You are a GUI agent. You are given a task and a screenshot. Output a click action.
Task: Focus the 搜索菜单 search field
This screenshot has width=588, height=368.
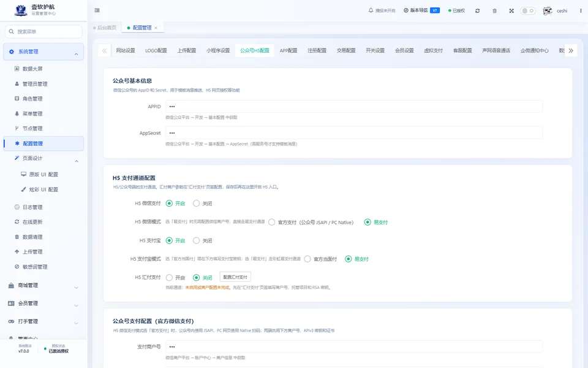click(x=43, y=31)
